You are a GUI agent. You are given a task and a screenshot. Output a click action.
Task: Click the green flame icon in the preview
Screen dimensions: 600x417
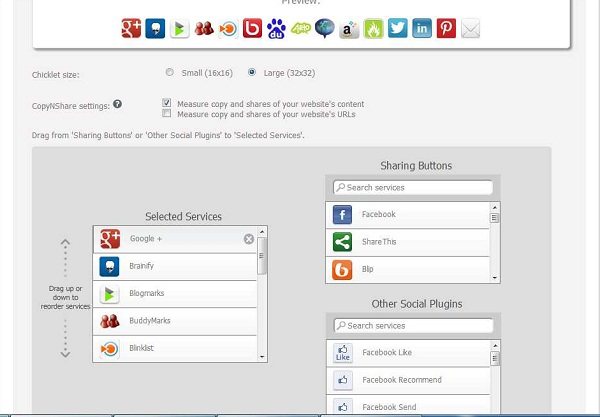point(373,28)
